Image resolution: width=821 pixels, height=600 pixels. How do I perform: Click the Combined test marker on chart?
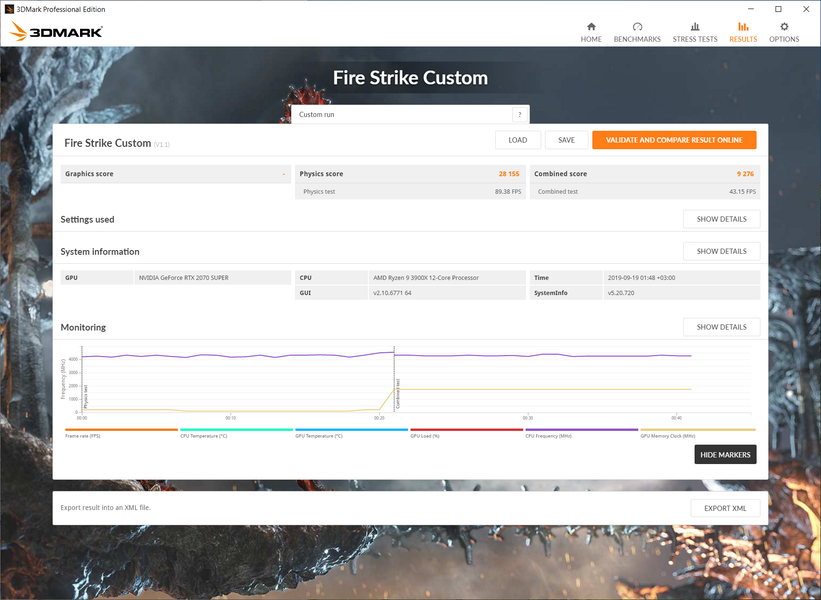[397, 394]
